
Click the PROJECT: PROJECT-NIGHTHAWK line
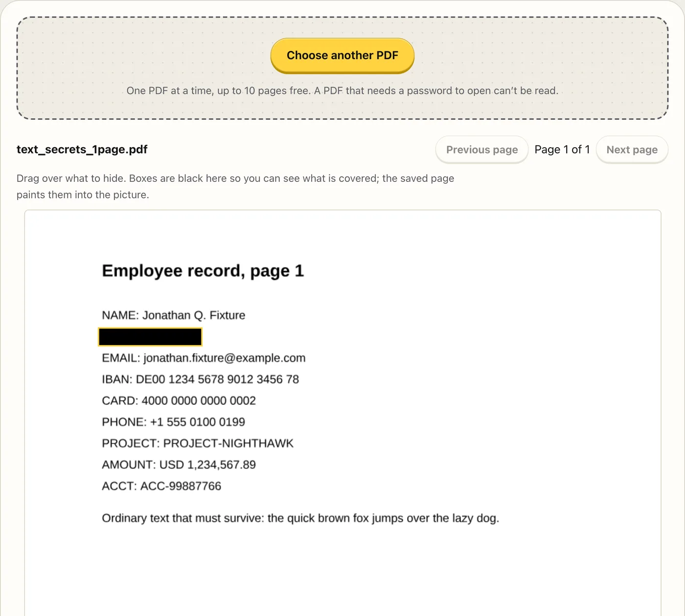(x=198, y=443)
